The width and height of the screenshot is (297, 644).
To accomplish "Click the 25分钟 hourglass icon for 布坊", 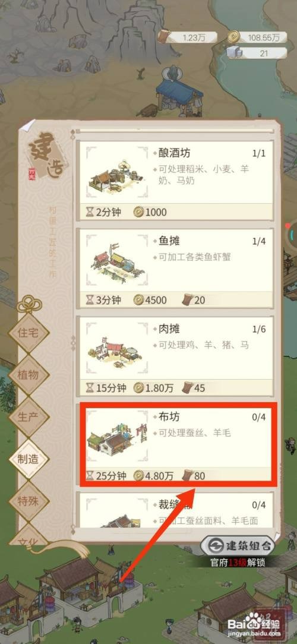I will (90, 476).
